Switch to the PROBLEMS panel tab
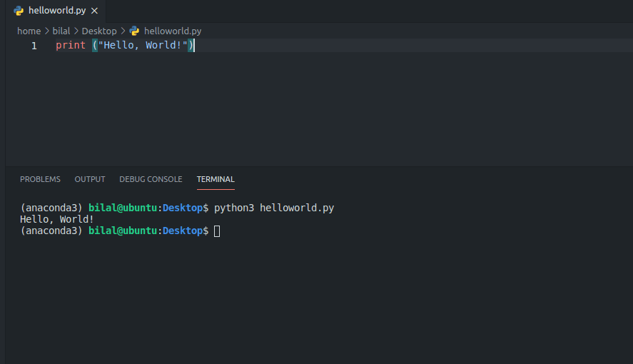 pos(40,179)
